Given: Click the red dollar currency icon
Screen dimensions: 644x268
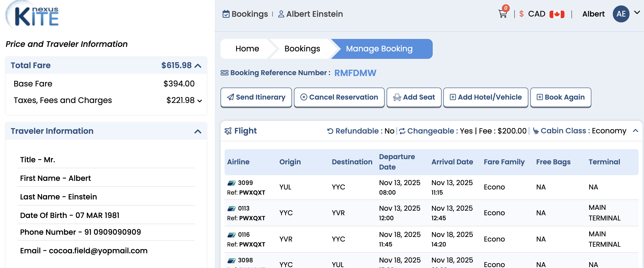Looking at the screenshot, I should 521,14.
